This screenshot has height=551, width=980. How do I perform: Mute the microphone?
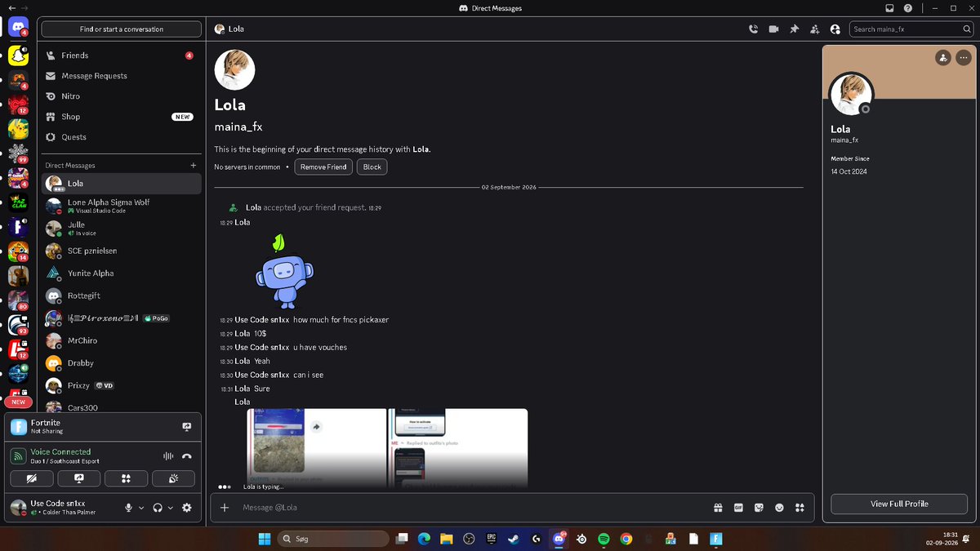[x=128, y=508]
